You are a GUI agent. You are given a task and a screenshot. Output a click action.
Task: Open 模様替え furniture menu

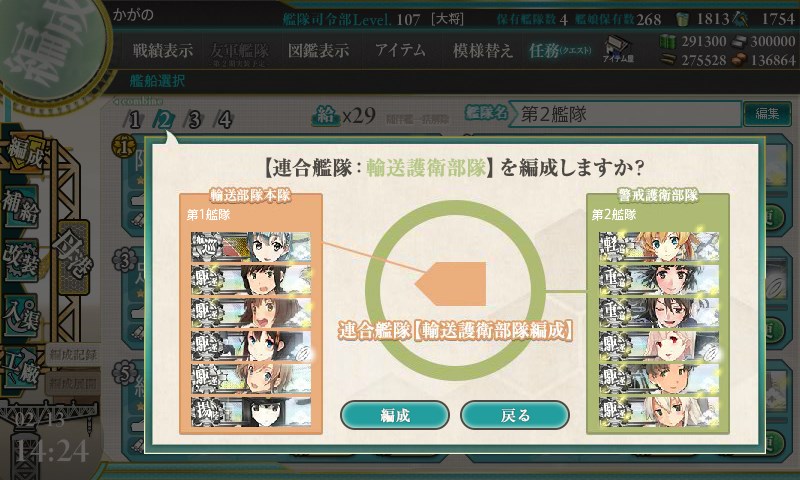[482, 50]
